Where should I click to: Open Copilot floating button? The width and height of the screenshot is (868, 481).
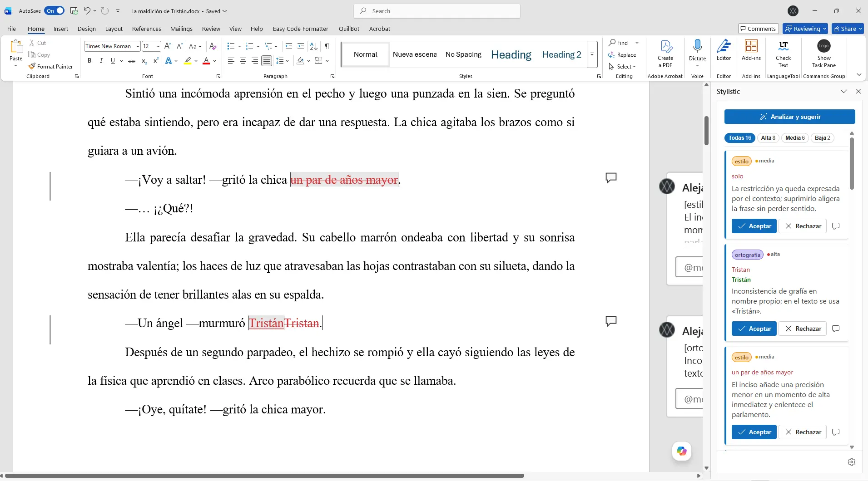[682, 451]
